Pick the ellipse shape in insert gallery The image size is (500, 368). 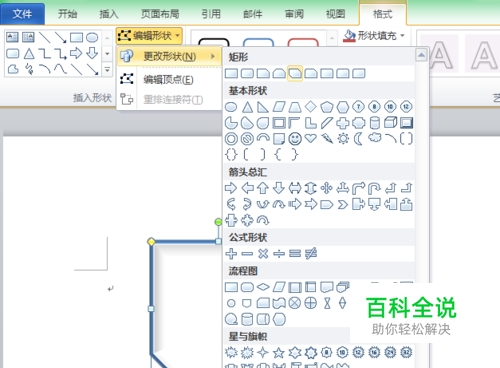[x=92, y=37]
